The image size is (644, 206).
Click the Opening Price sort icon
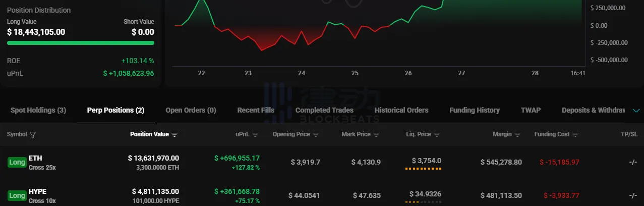(316, 135)
